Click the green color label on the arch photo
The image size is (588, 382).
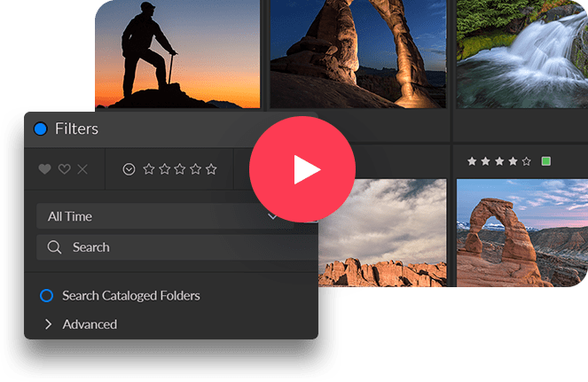click(x=546, y=161)
